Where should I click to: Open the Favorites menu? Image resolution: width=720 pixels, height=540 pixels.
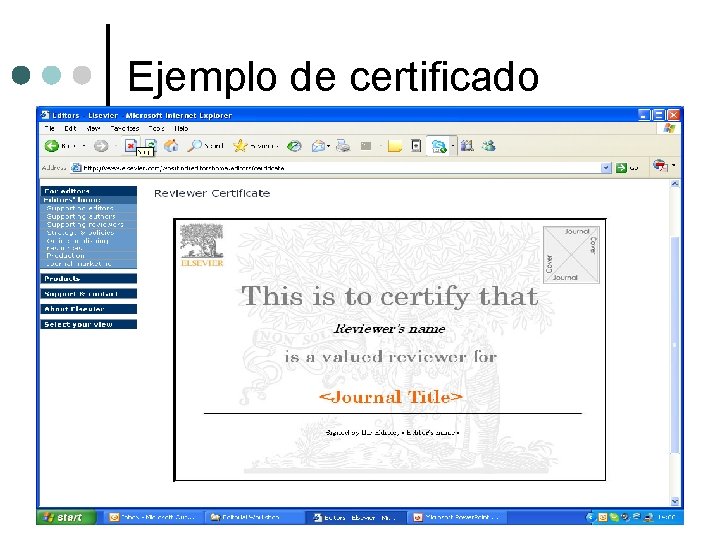coord(124,128)
